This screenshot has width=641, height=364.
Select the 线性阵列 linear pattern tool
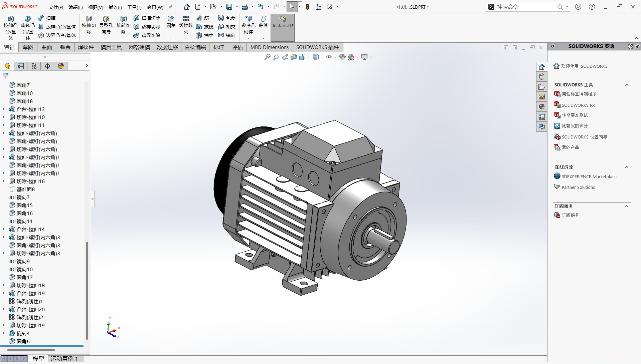point(186,25)
